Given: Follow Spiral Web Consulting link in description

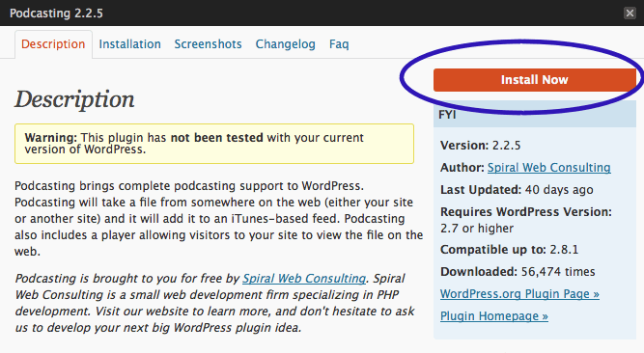Looking at the screenshot, I should [304, 279].
